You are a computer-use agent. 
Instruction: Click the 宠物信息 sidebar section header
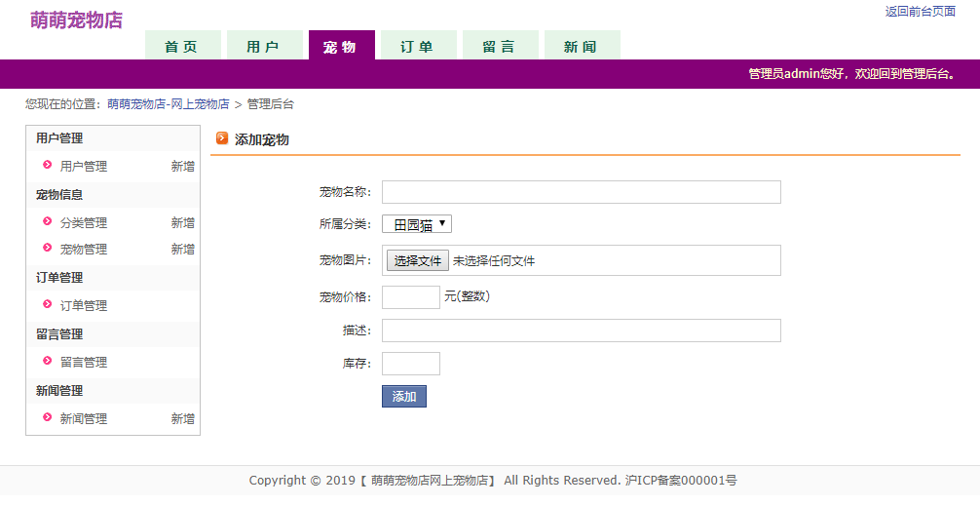point(59,195)
